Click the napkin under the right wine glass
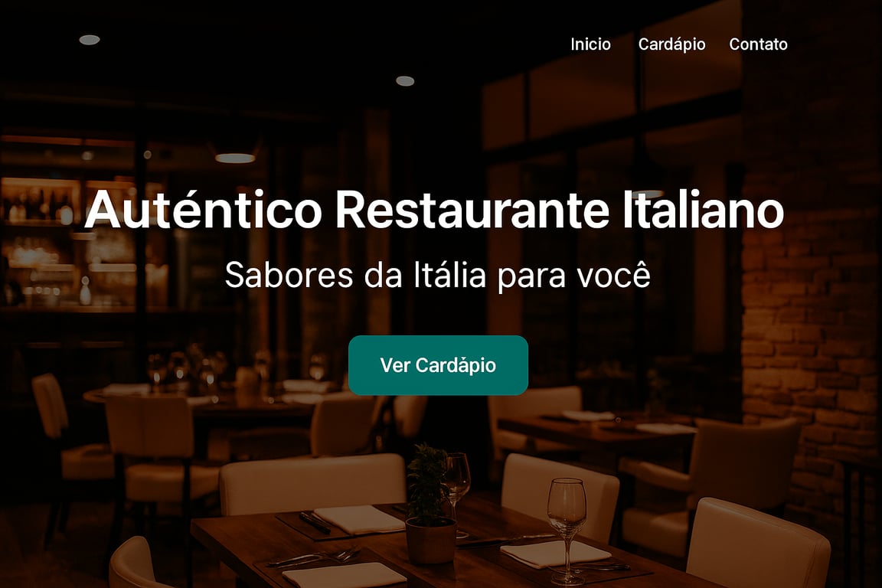Image resolution: width=882 pixels, height=588 pixels. point(555,553)
